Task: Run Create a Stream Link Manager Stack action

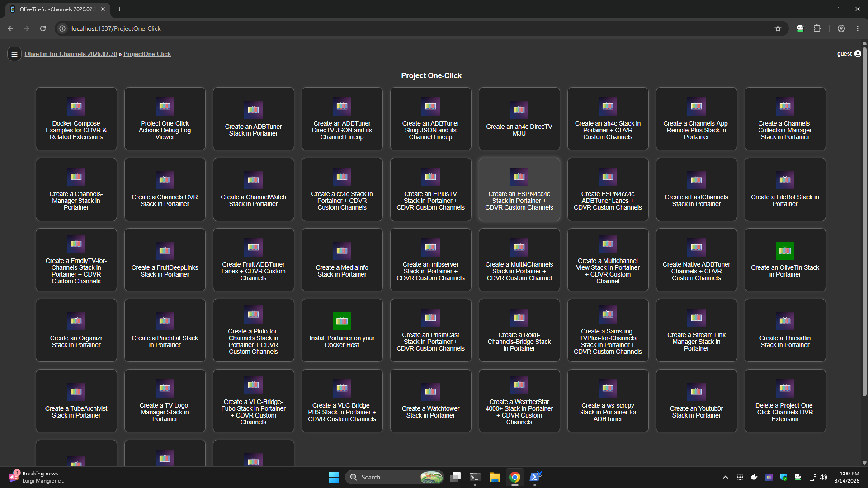Action: (x=697, y=330)
